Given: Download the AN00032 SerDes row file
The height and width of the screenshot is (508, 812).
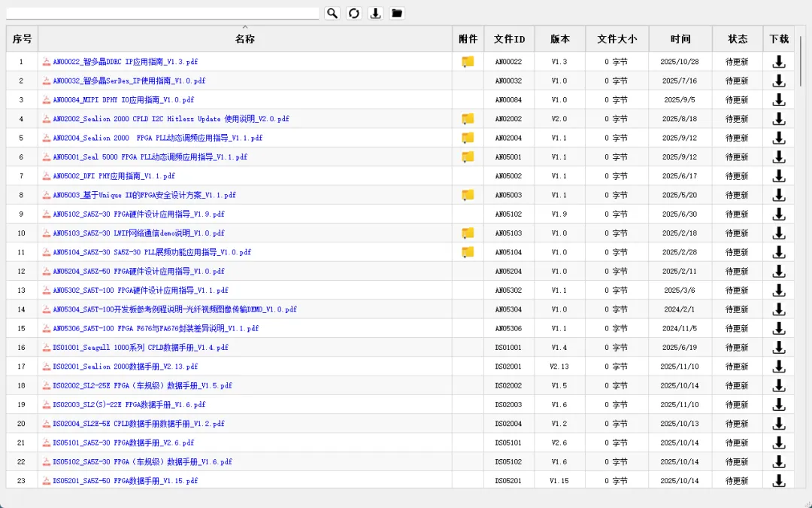Looking at the screenshot, I should pyautogui.click(x=778, y=81).
